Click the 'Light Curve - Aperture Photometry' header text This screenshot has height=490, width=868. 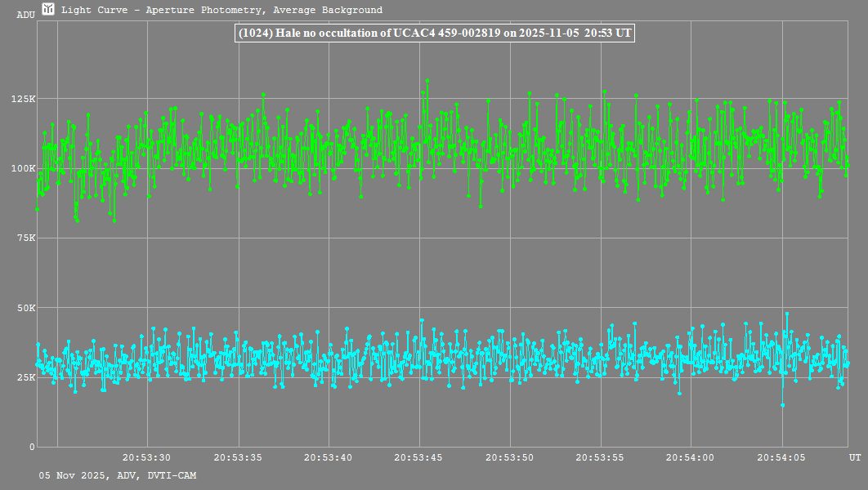pos(221,11)
